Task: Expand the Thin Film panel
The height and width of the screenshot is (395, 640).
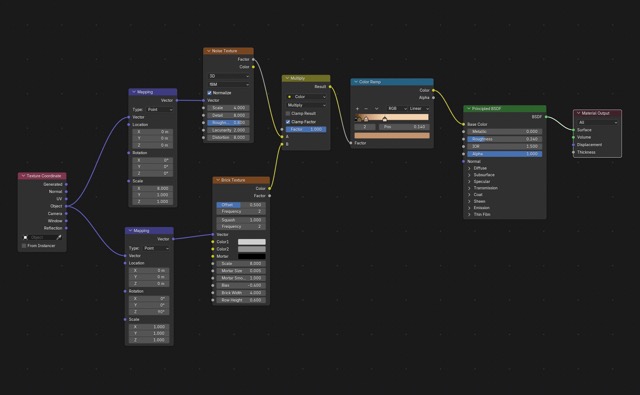Action: coord(469,214)
